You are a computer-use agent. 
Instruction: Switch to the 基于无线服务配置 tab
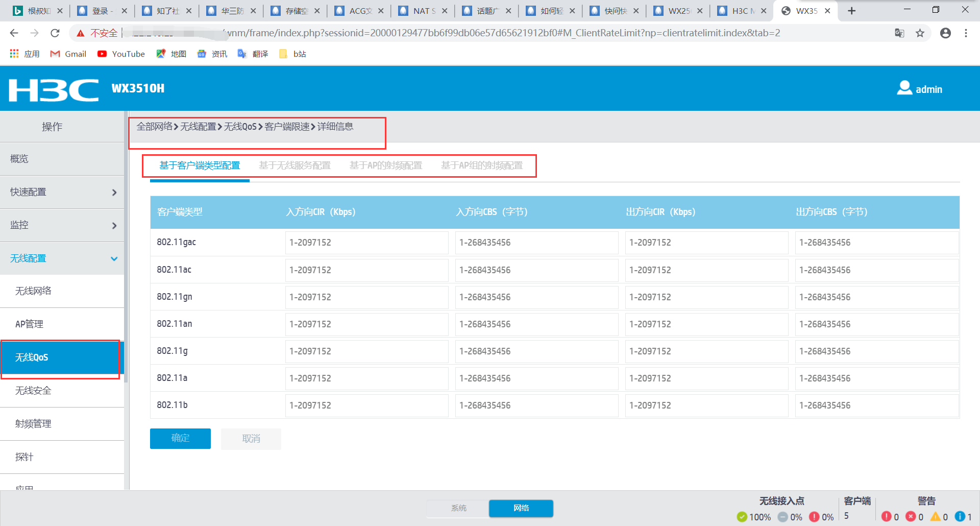[x=295, y=165]
